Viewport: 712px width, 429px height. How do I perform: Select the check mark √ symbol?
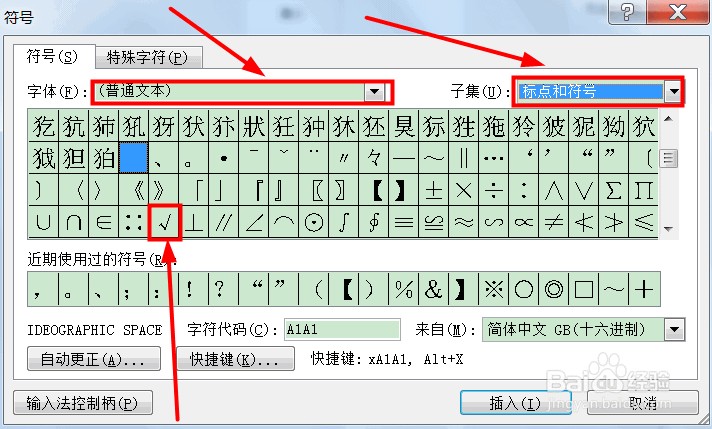[164, 222]
